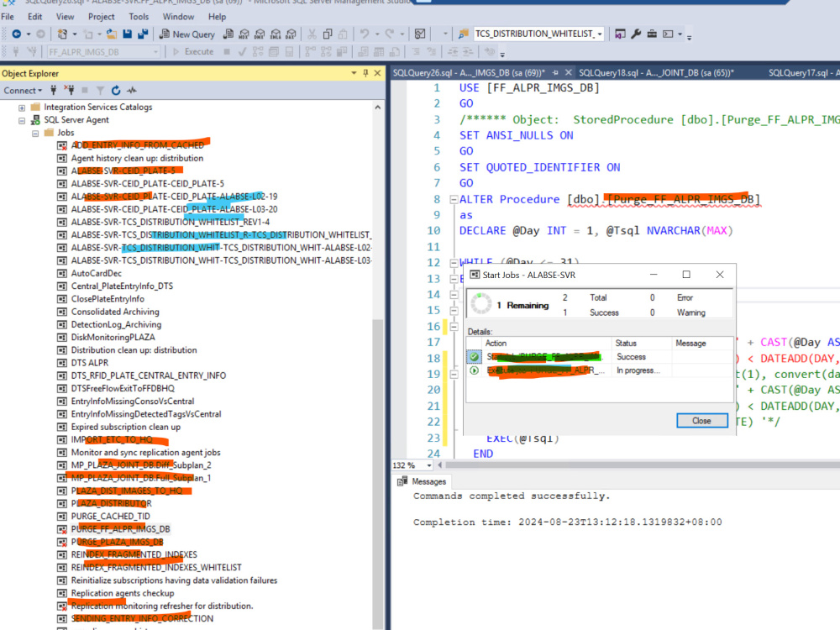Viewport: 840px width, 630px height.
Task: Select the Consolidated Archiving job
Action: pos(115,312)
